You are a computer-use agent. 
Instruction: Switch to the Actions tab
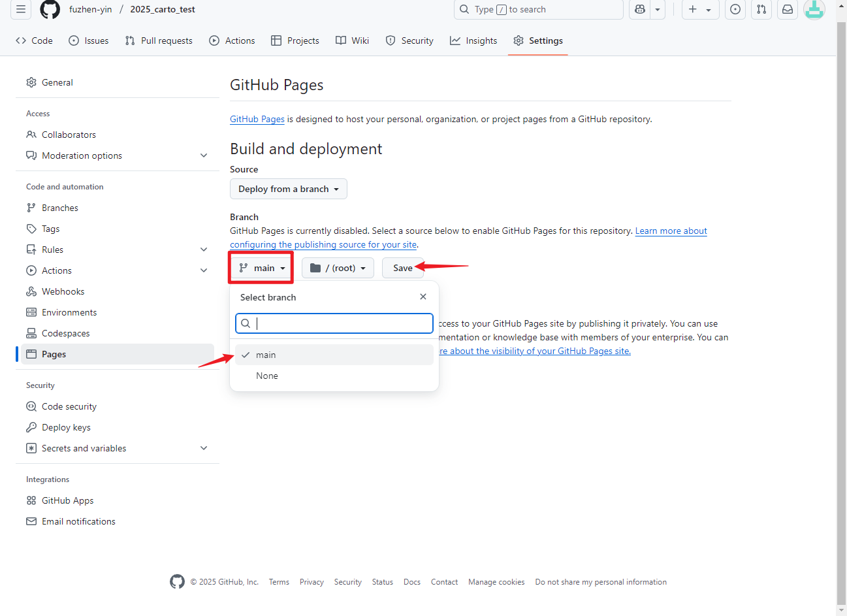click(232, 41)
